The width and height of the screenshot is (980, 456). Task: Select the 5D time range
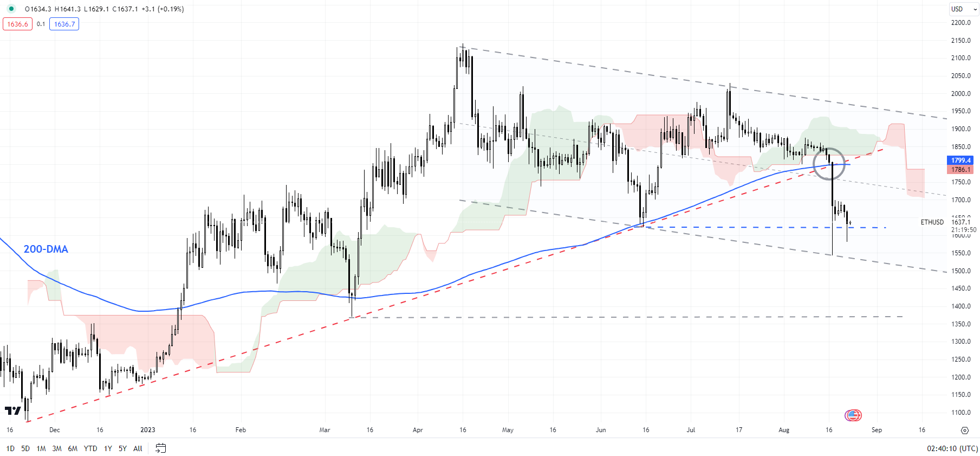25,448
